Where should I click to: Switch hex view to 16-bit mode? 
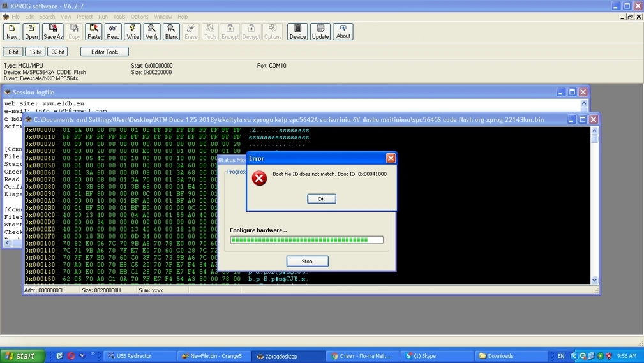pyautogui.click(x=35, y=52)
